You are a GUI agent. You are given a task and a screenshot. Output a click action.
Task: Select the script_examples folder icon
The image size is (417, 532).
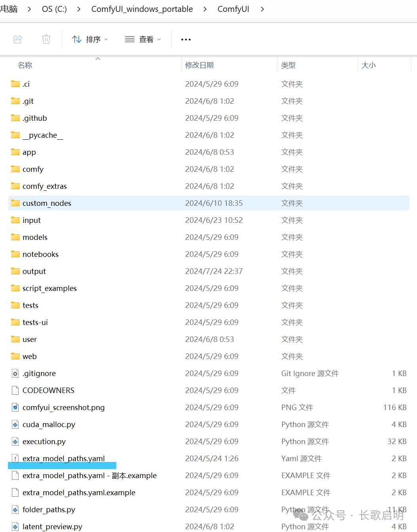click(x=15, y=288)
